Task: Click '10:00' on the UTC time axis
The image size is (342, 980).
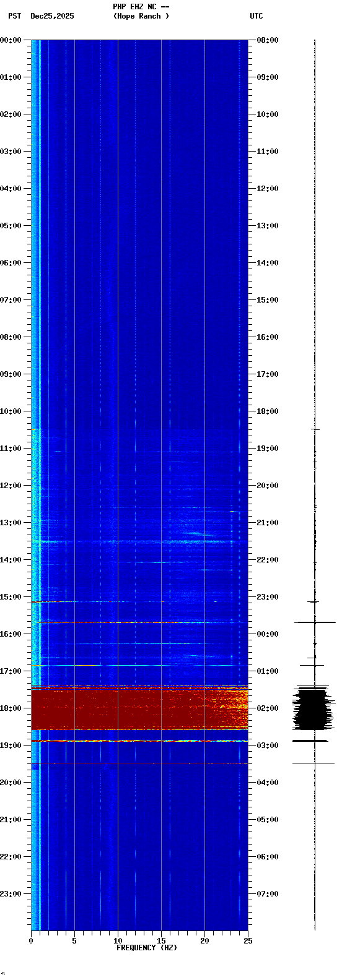Action: click(268, 114)
